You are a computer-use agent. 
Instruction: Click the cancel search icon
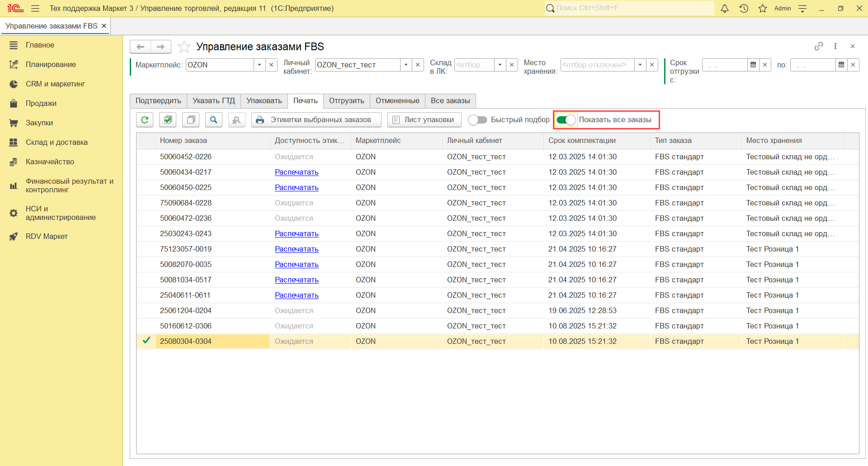point(236,120)
